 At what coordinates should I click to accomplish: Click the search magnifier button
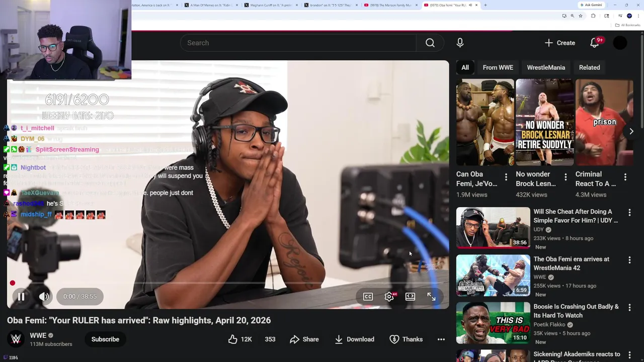pos(430,43)
